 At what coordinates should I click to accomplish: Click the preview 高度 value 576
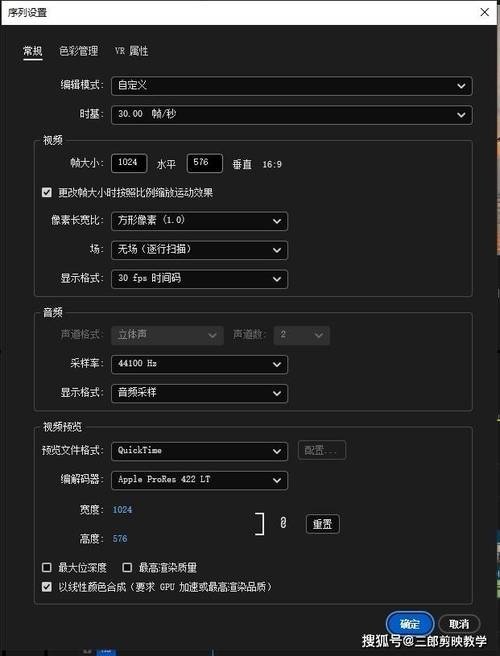(x=120, y=538)
